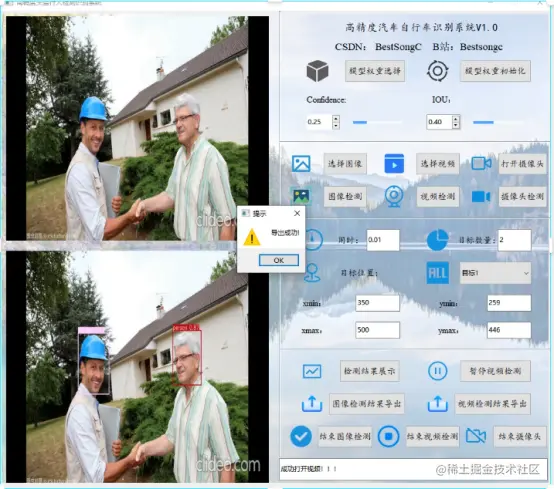The width and height of the screenshot is (554, 490).
Task: Click the upload icon beside 图像检测结果导出
Action: [312, 403]
